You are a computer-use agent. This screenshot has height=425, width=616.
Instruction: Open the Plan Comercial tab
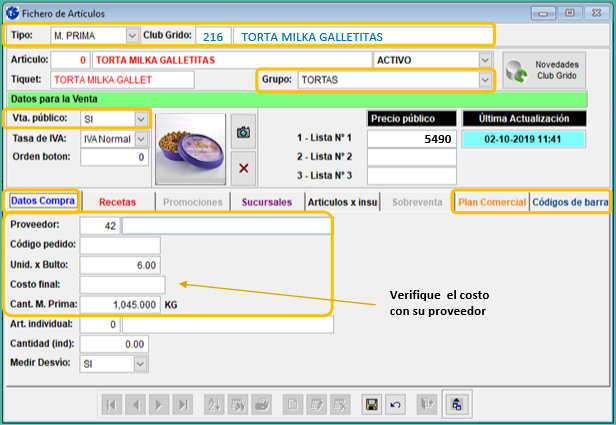tap(491, 202)
